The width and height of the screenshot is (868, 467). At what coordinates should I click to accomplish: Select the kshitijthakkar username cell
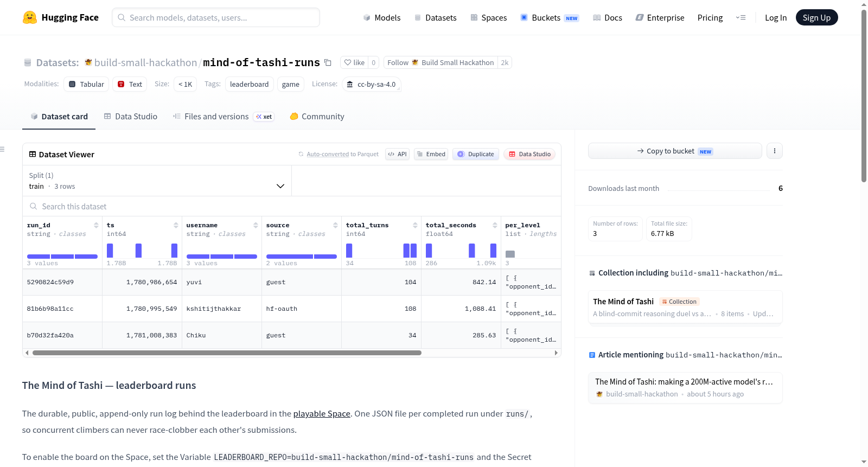pos(222,309)
